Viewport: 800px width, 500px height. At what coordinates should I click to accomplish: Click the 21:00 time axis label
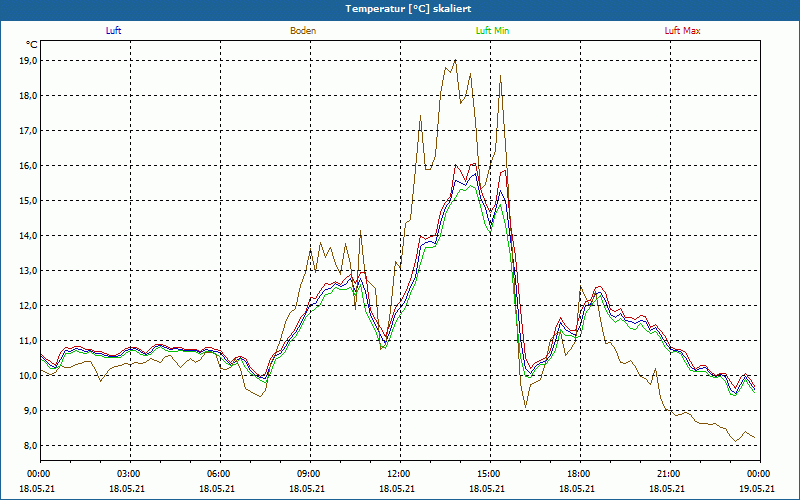[x=670, y=474]
